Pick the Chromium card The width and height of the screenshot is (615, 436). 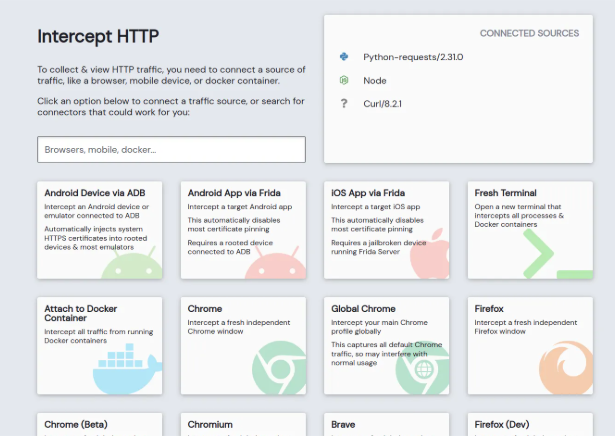coord(243,424)
